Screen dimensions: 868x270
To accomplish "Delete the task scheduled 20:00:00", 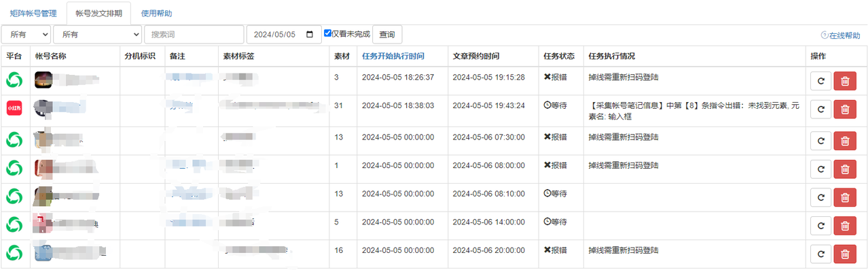I will [845, 254].
